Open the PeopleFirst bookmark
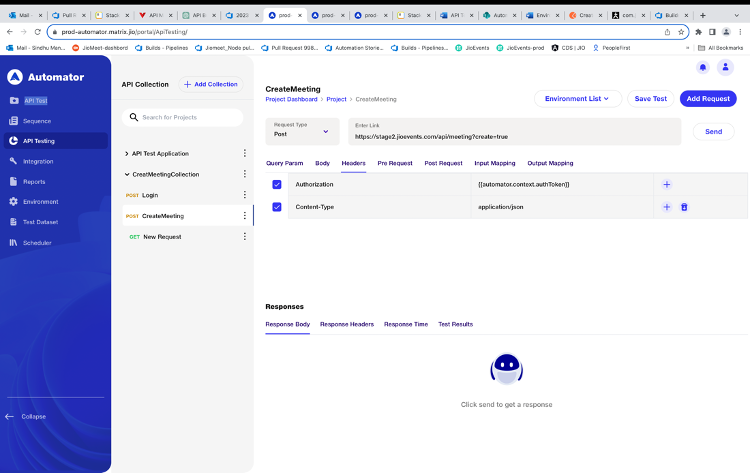The width and height of the screenshot is (750, 474). click(x=611, y=48)
